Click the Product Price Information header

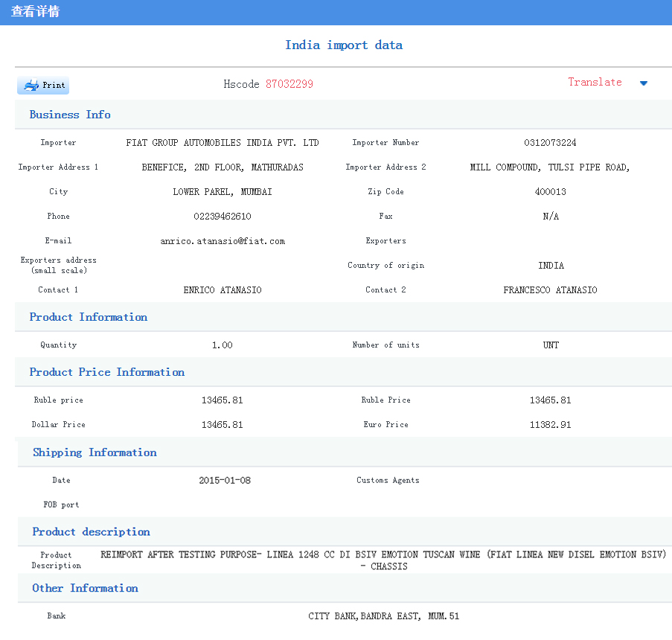click(x=106, y=372)
